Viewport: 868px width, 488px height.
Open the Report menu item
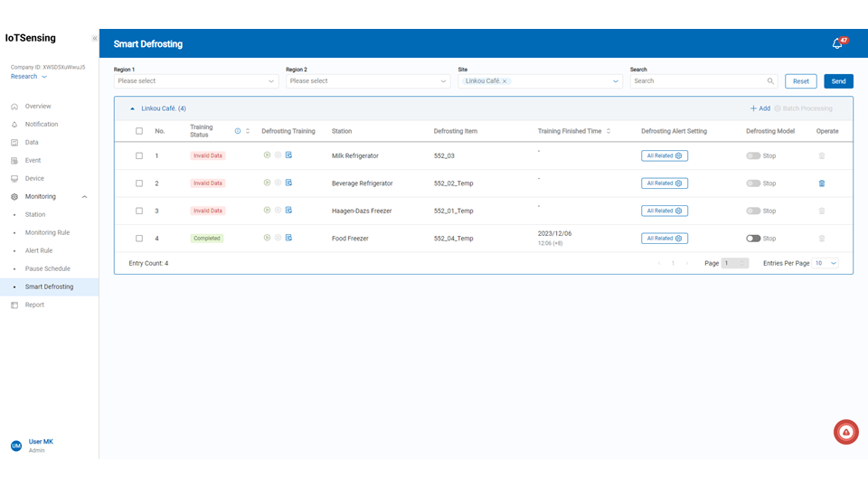(34, 305)
